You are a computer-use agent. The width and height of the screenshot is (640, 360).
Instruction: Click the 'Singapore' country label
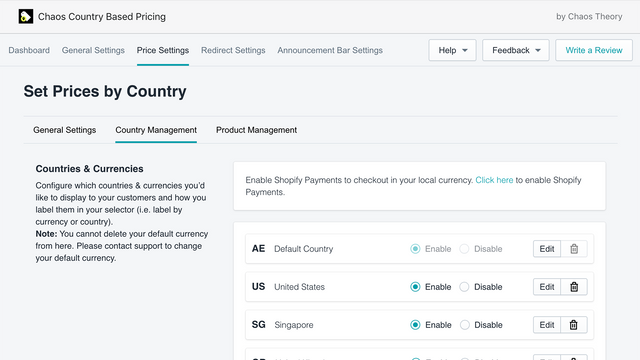[x=294, y=325]
